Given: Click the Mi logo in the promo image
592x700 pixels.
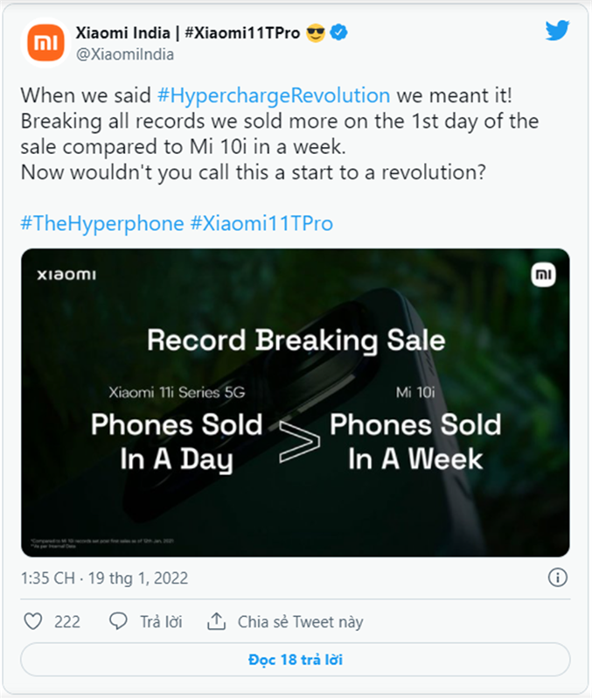Looking at the screenshot, I should pyautogui.click(x=543, y=276).
